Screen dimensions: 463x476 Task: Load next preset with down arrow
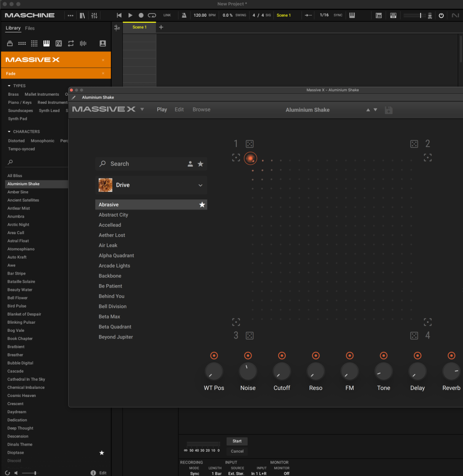point(375,110)
